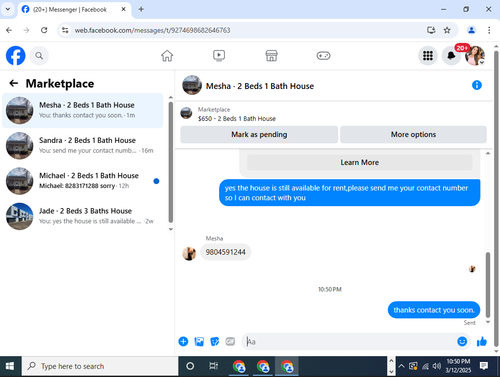The image size is (500, 377).
Task: Click the browser forward arrow
Action: pyautogui.click(x=26, y=30)
